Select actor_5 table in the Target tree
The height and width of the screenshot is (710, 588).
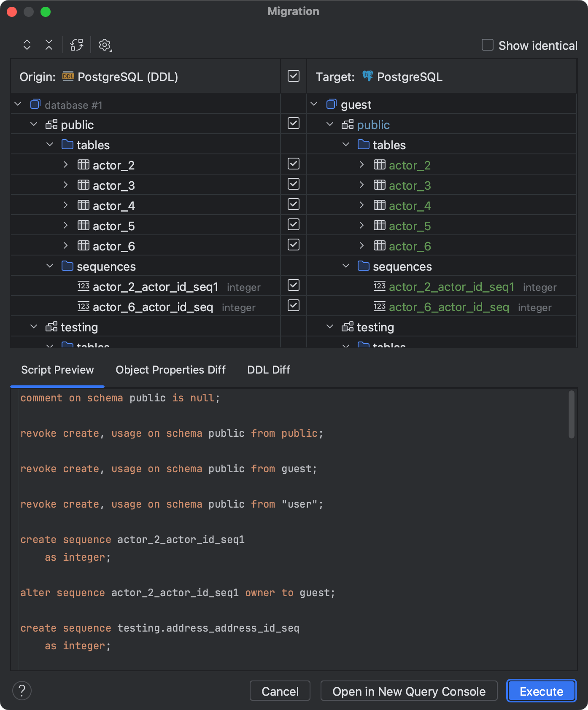[x=410, y=226]
